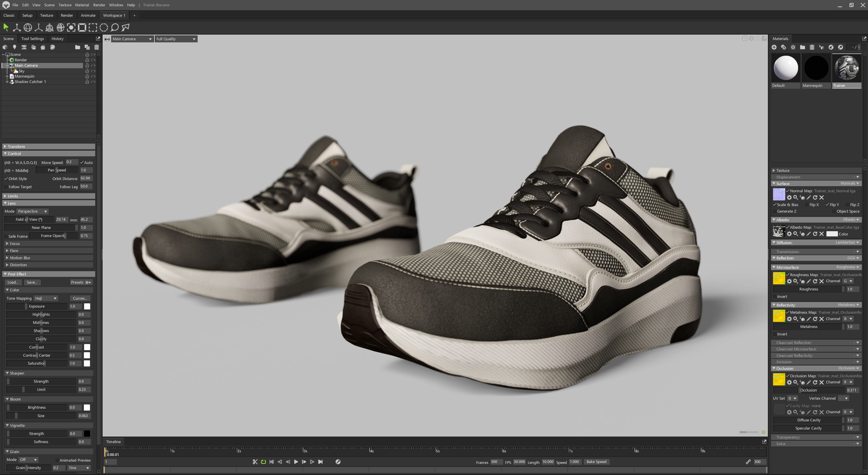Image resolution: width=868 pixels, height=475 pixels.
Task: Delete the selected scene object via trash icon
Action: [x=97, y=47]
